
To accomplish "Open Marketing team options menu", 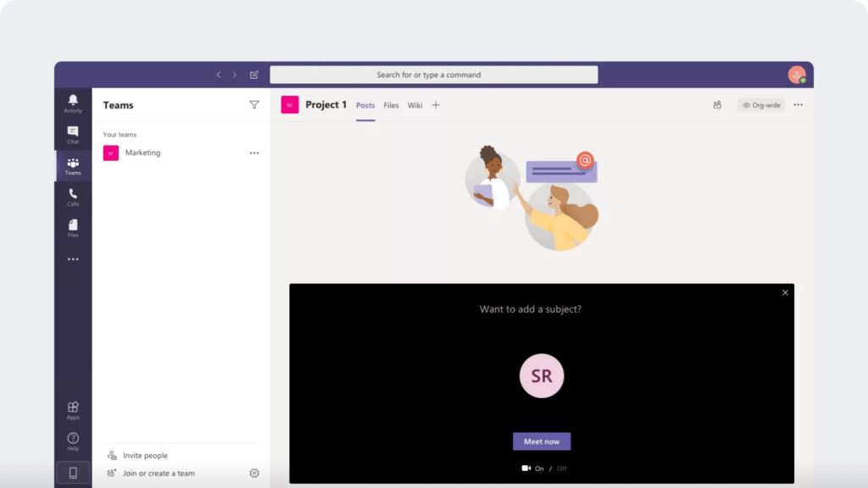I will tap(253, 152).
